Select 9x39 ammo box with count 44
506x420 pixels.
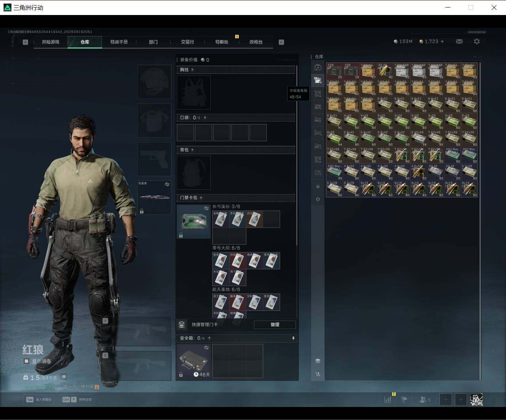point(334,138)
